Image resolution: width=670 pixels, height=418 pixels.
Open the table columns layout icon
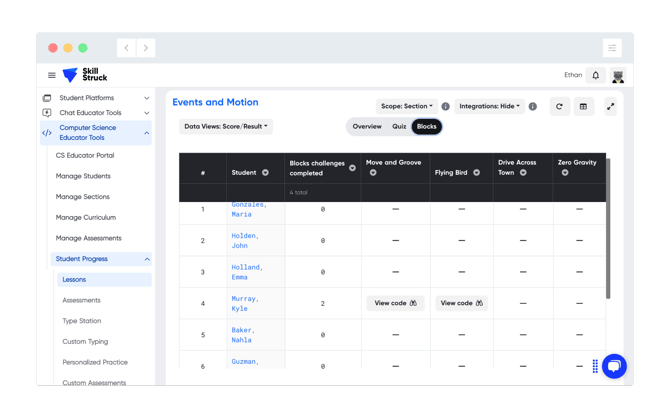coord(583,106)
